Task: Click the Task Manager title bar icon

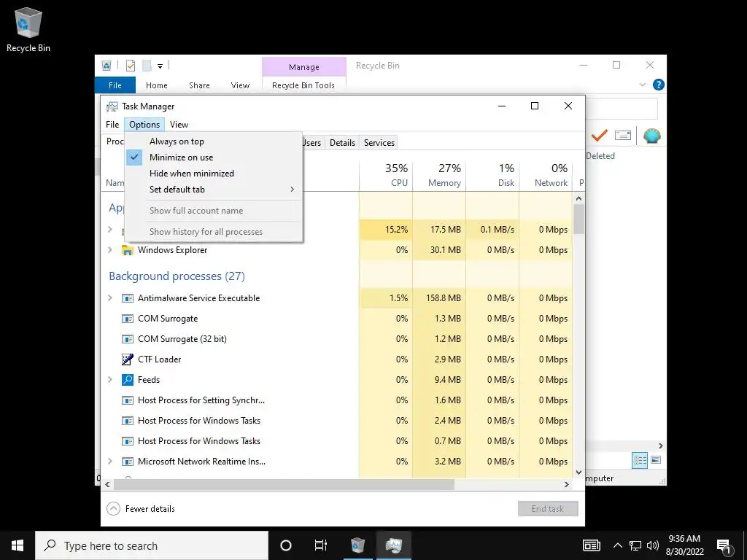Action: click(x=112, y=106)
